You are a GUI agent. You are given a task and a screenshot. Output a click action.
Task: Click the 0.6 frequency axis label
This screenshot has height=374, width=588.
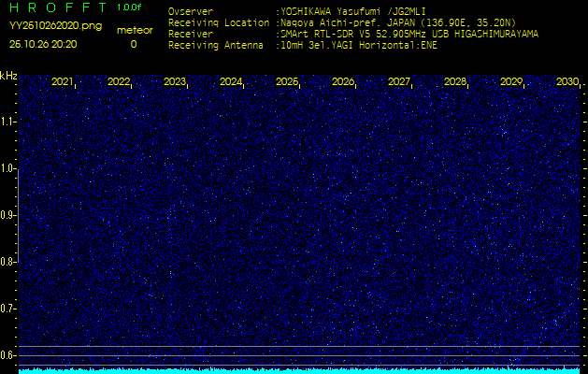point(8,354)
